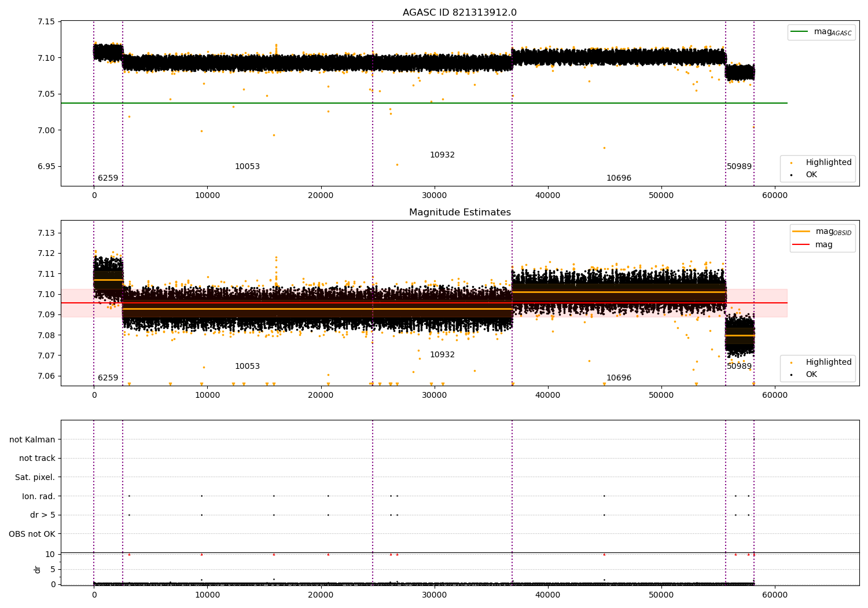Click "60000" on the bottom plot x-axis

click(774, 595)
